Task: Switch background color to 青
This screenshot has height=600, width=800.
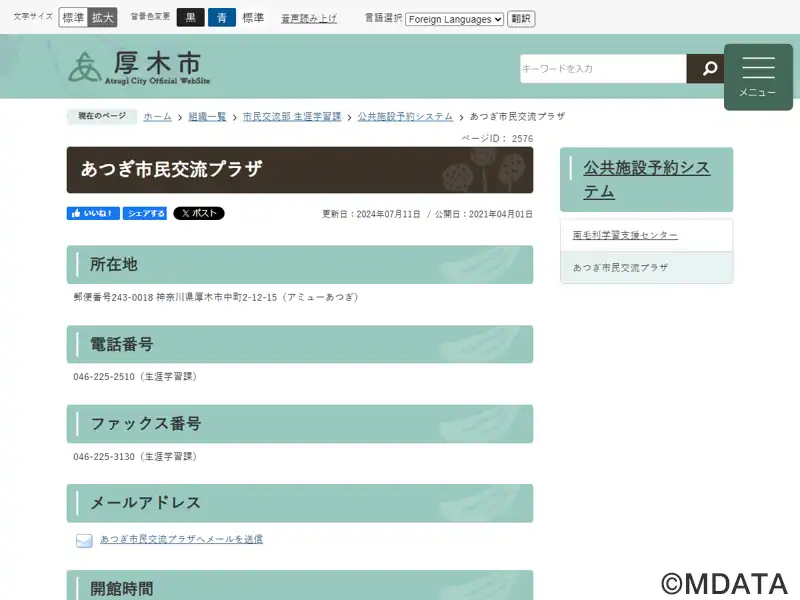Action: point(222,18)
